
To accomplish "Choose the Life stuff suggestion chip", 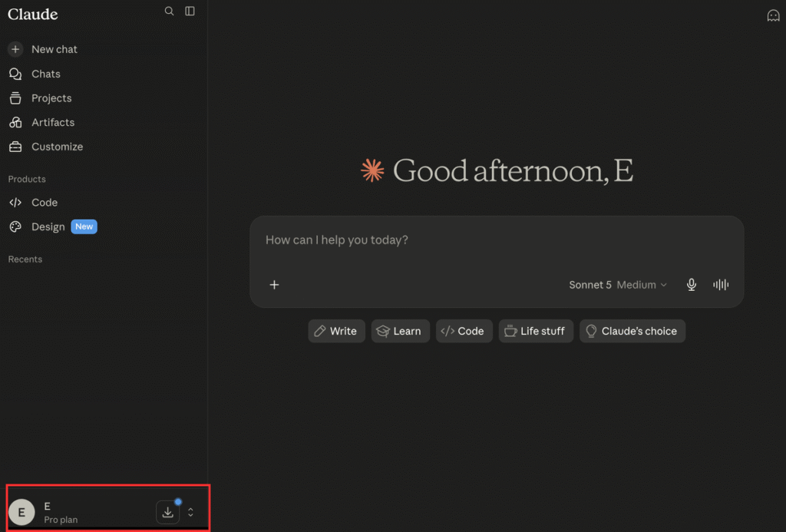I will click(535, 331).
